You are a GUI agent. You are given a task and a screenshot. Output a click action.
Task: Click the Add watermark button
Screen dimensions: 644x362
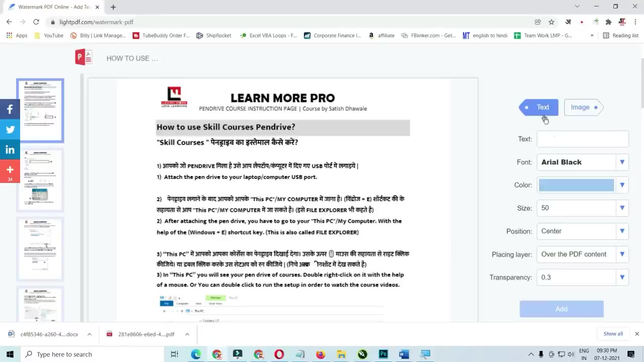(561, 309)
